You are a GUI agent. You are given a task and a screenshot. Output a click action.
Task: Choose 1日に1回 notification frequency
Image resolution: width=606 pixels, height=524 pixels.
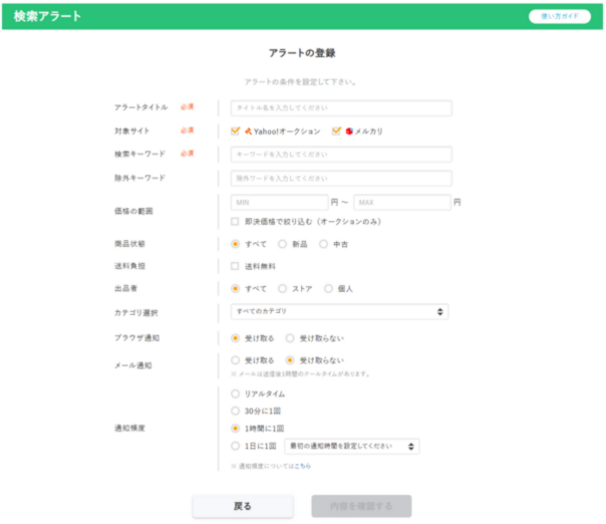(235, 446)
